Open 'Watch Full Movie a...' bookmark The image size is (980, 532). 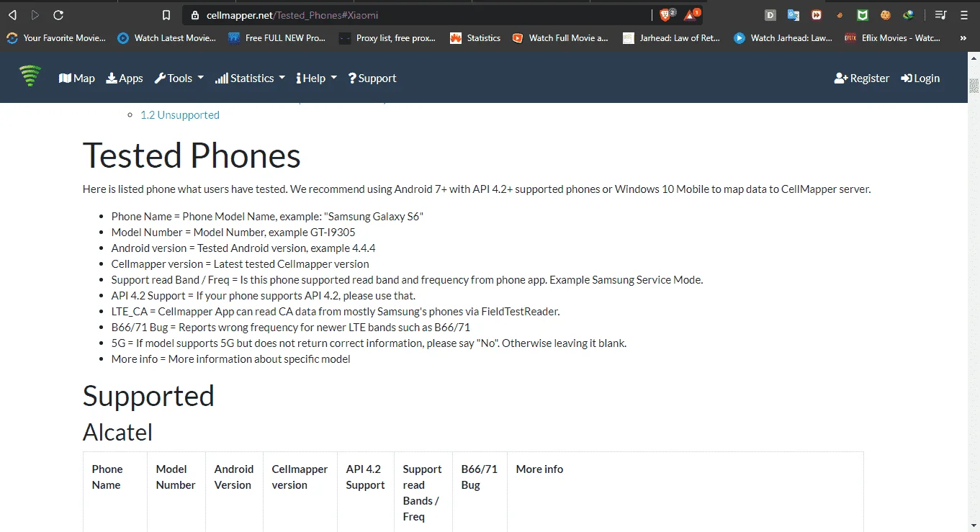560,38
